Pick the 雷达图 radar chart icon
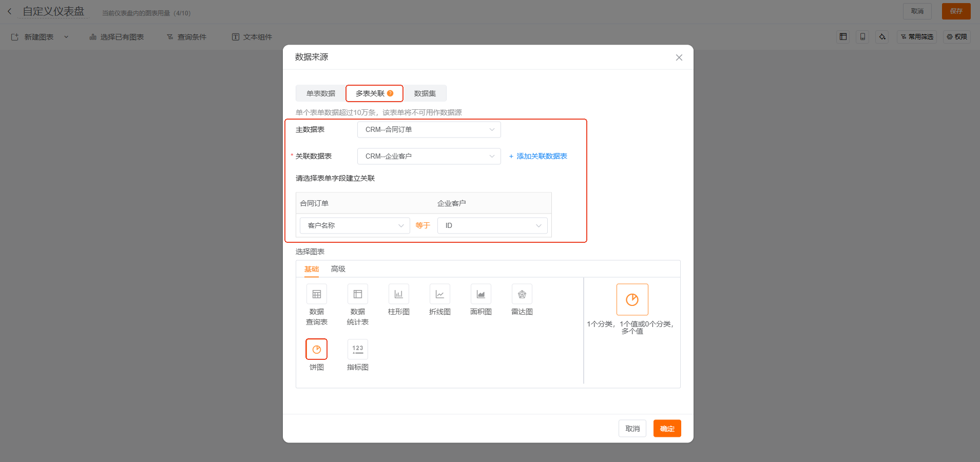The height and width of the screenshot is (462, 980). point(522,295)
